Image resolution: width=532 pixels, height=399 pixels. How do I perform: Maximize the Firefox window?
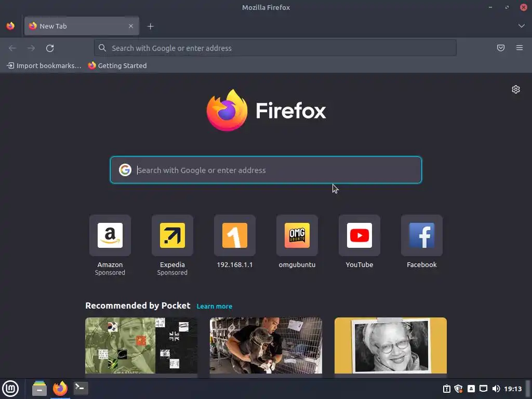507,7
